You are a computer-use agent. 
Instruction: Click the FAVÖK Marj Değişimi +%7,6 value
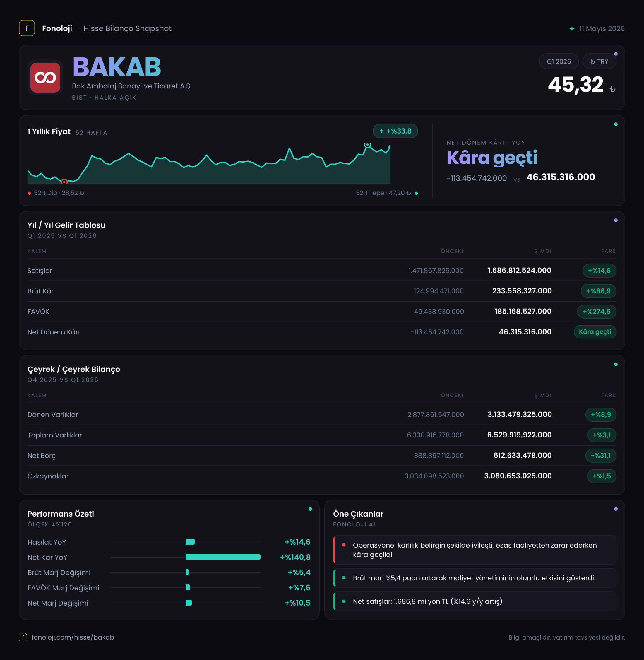pyautogui.click(x=299, y=588)
